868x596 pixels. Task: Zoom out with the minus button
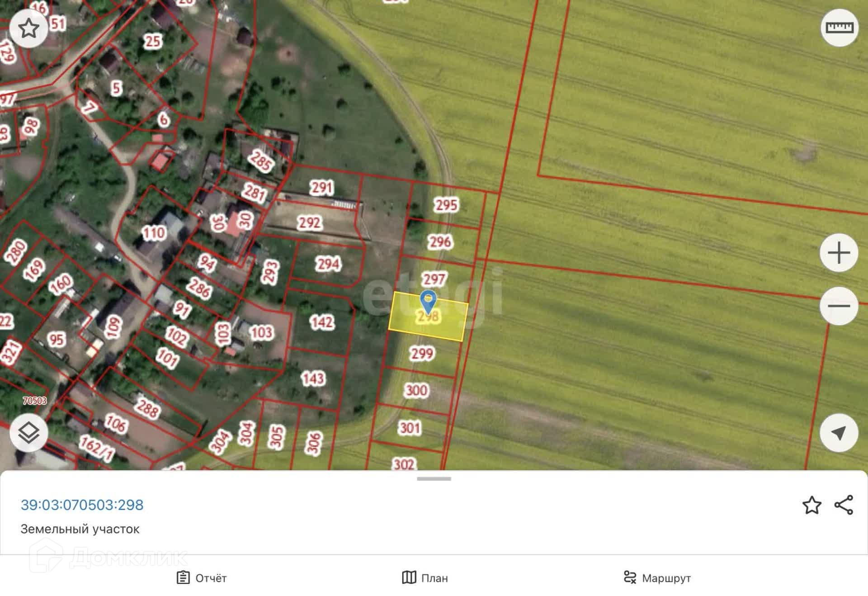[839, 306]
